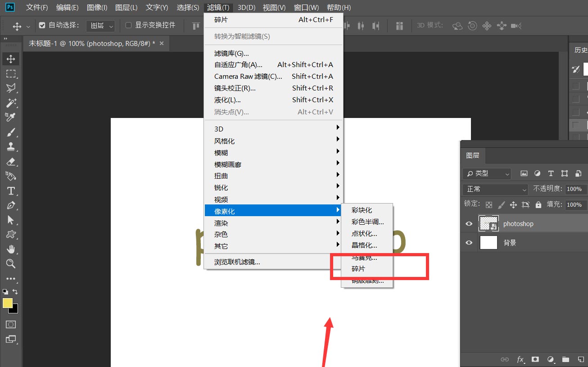
Task: Toggle lock position icon in Layers panel
Action: [x=513, y=204]
